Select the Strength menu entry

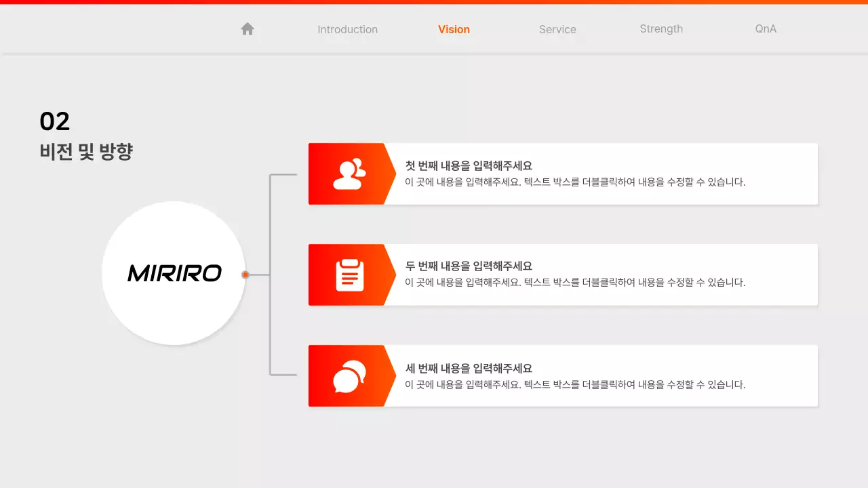coord(661,28)
